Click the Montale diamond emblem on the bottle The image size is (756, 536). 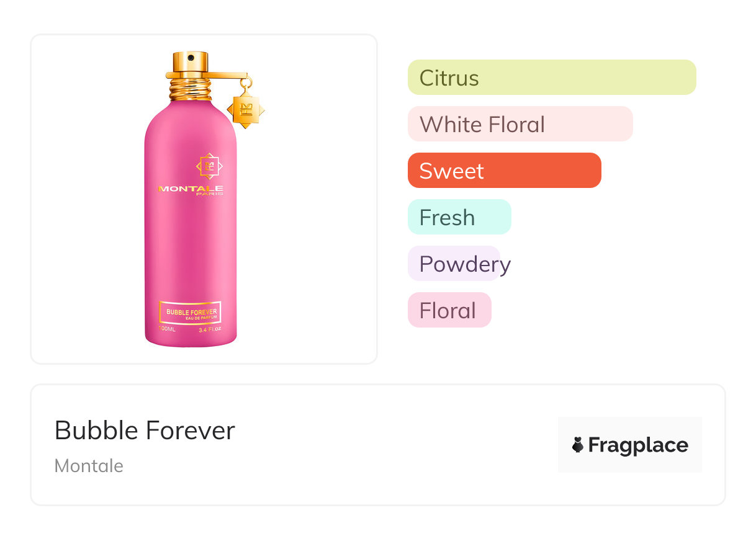click(x=209, y=166)
